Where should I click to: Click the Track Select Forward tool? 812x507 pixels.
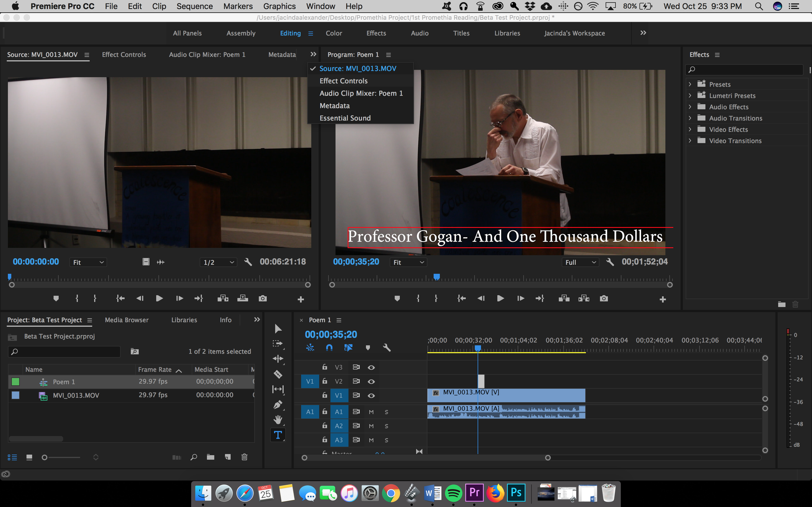(278, 343)
